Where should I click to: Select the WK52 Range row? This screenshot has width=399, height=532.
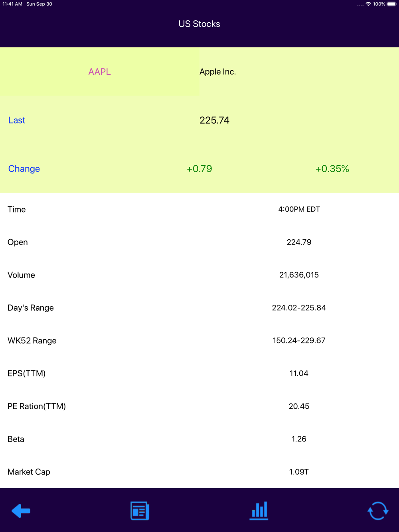click(x=199, y=341)
